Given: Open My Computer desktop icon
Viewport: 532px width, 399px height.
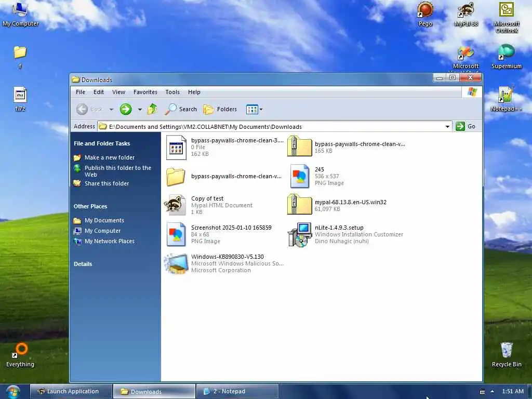Looking at the screenshot, I should [20, 14].
